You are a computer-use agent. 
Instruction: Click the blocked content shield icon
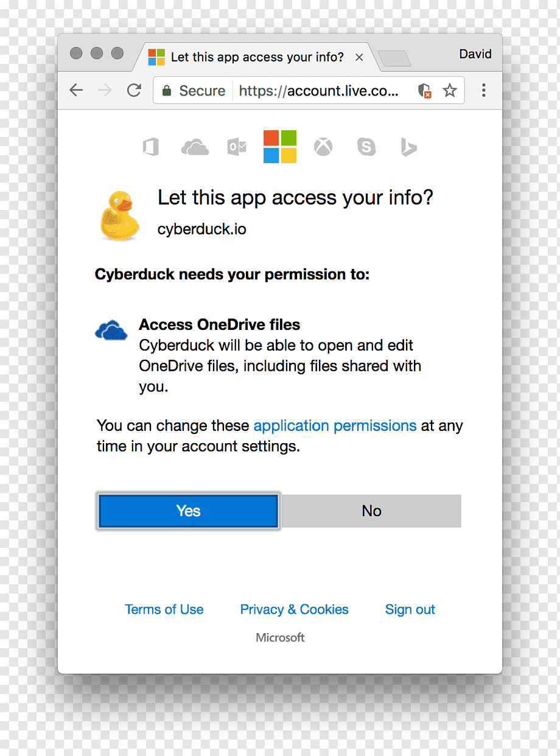click(425, 91)
